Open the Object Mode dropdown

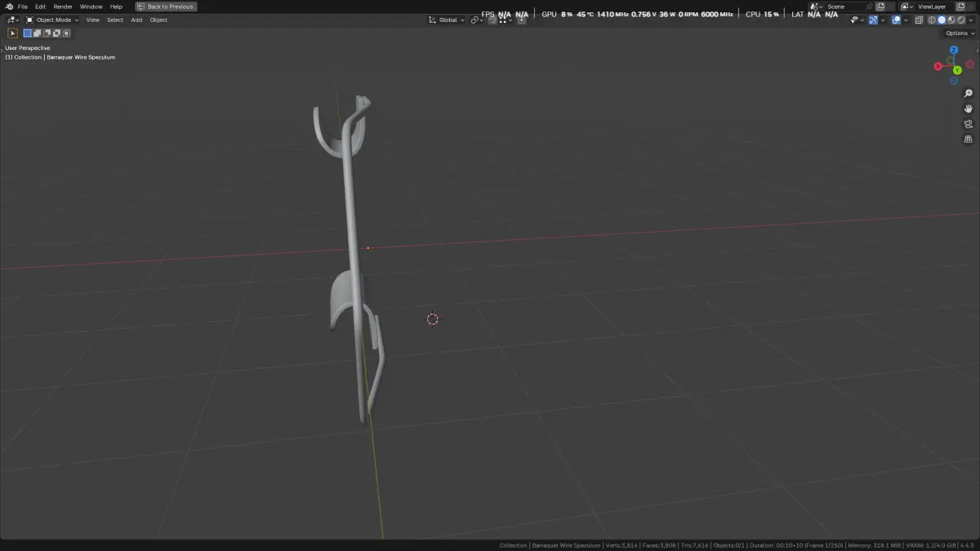[x=53, y=20]
